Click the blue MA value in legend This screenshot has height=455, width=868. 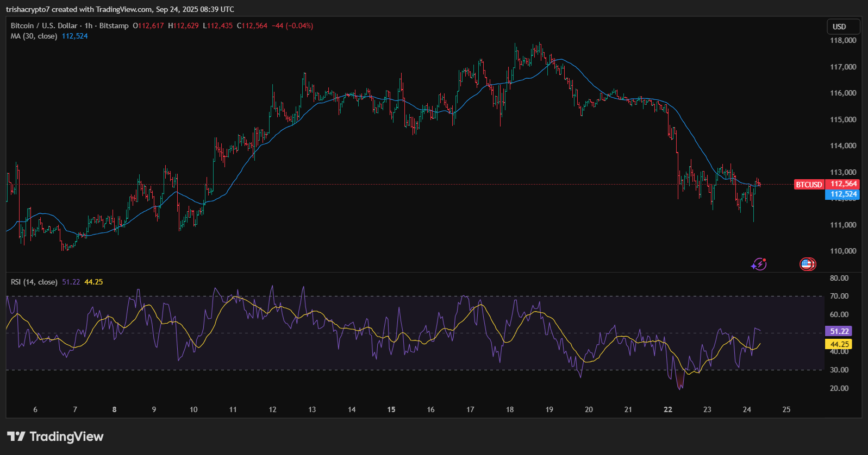tap(74, 36)
